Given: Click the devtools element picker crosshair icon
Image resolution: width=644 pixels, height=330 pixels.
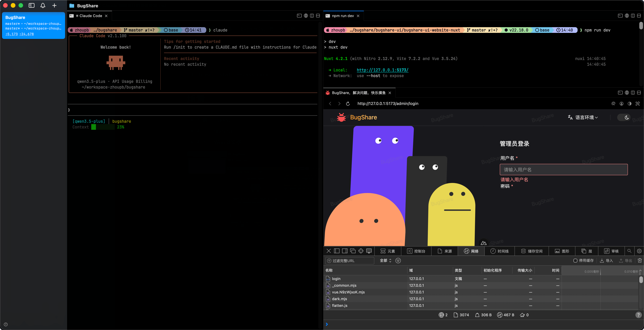Looking at the screenshot, I should pos(361,251).
